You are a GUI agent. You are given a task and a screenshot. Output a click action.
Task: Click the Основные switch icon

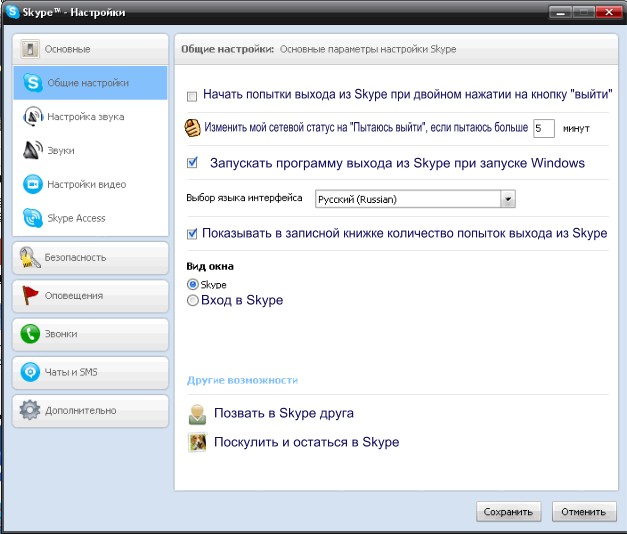tap(30, 49)
